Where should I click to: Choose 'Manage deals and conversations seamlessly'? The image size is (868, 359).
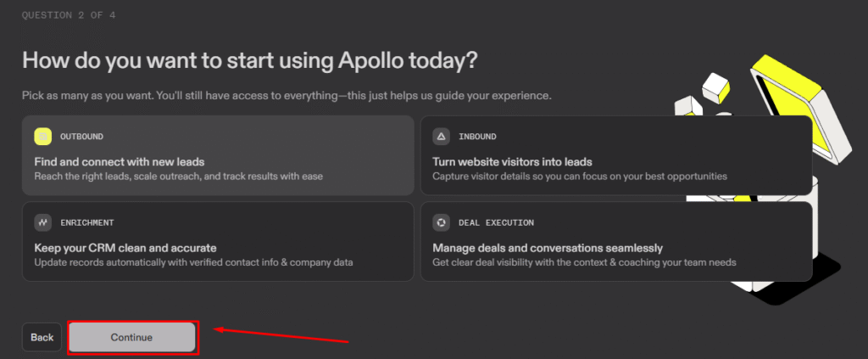pyautogui.click(x=548, y=248)
